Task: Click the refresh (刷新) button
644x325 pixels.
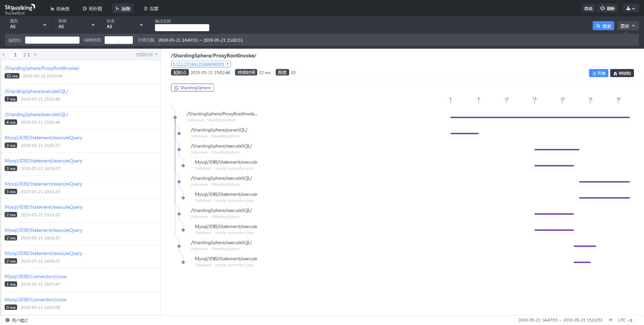Action: (607, 8)
